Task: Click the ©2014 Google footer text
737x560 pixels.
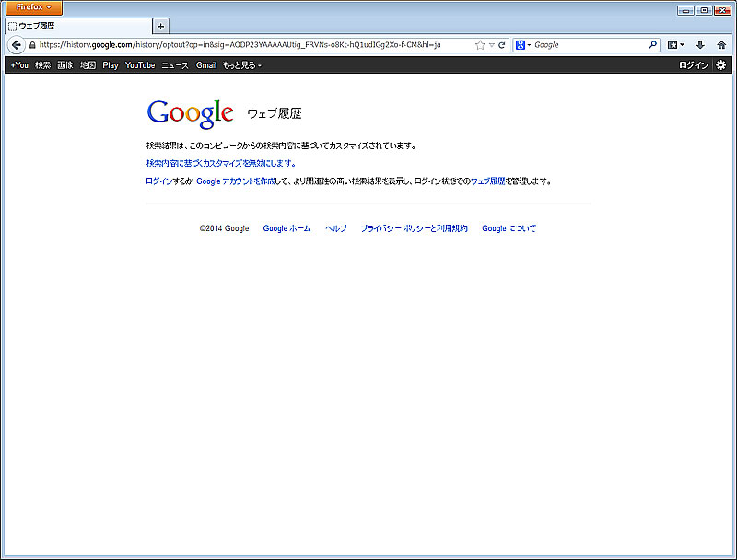Action: click(224, 228)
